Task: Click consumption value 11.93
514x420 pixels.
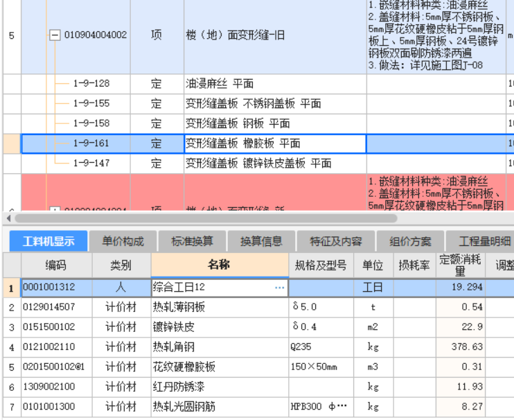Action: 461,387
